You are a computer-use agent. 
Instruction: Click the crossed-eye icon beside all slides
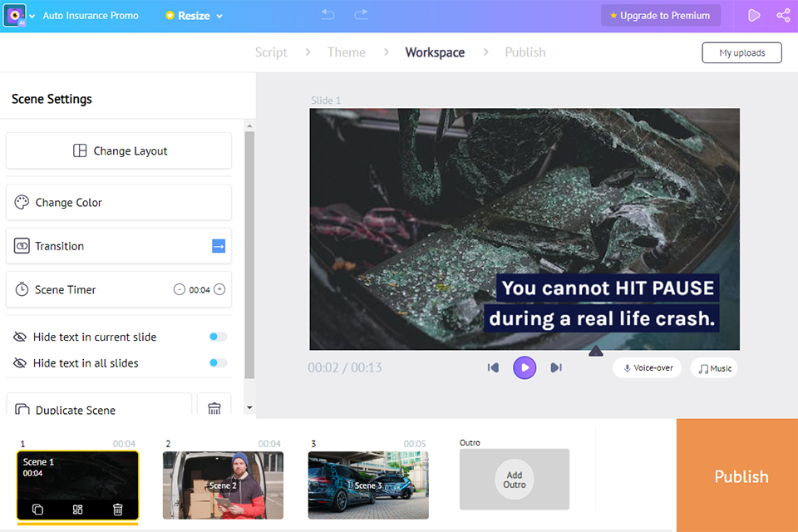(x=20, y=363)
